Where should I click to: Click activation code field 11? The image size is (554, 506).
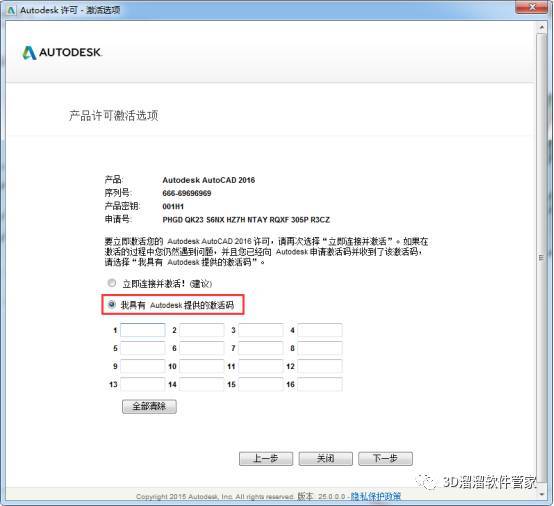point(261,366)
